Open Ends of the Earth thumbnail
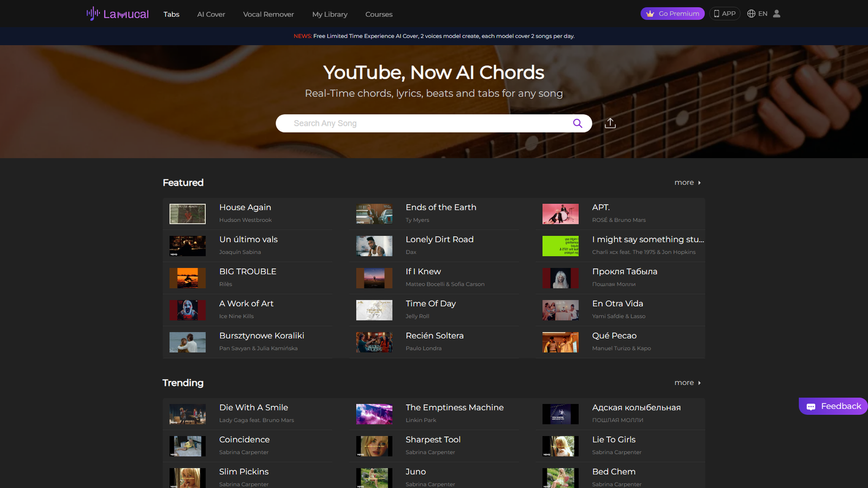868x488 pixels. pos(374,214)
